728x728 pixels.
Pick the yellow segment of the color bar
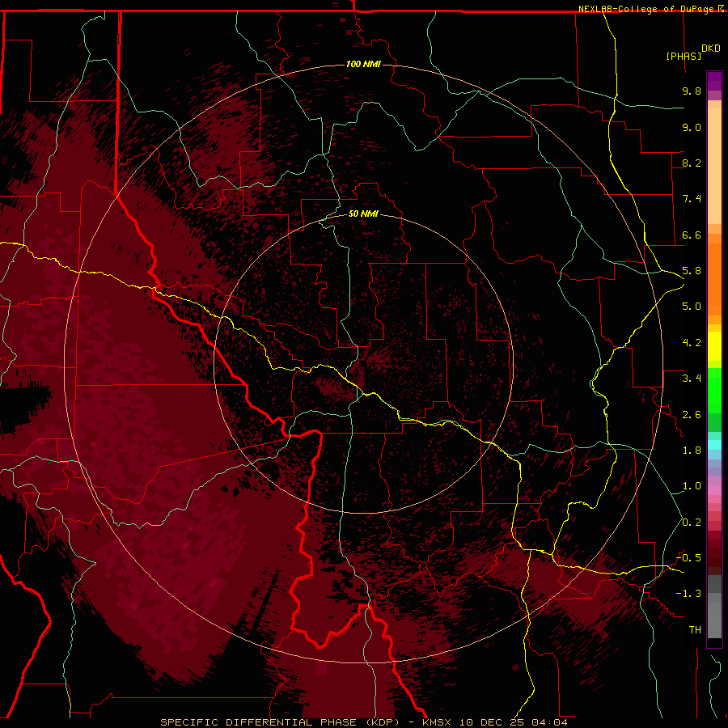tap(714, 346)
